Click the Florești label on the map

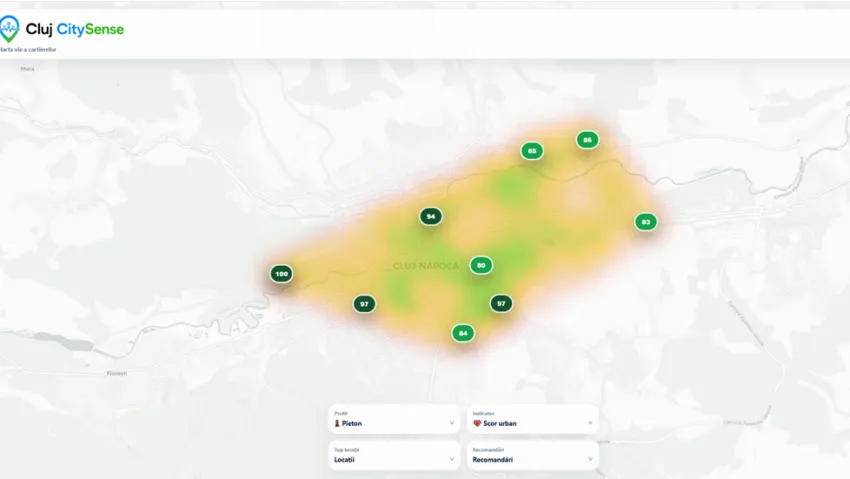click(x=117, y=373)
